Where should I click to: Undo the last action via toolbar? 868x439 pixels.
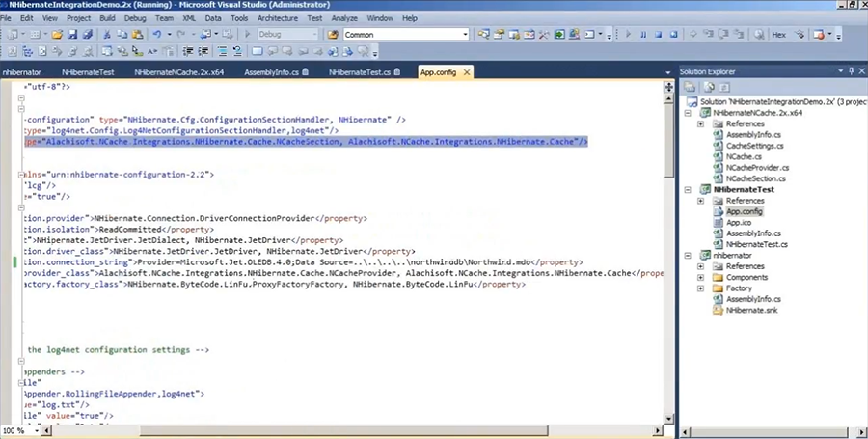[157, 35]
